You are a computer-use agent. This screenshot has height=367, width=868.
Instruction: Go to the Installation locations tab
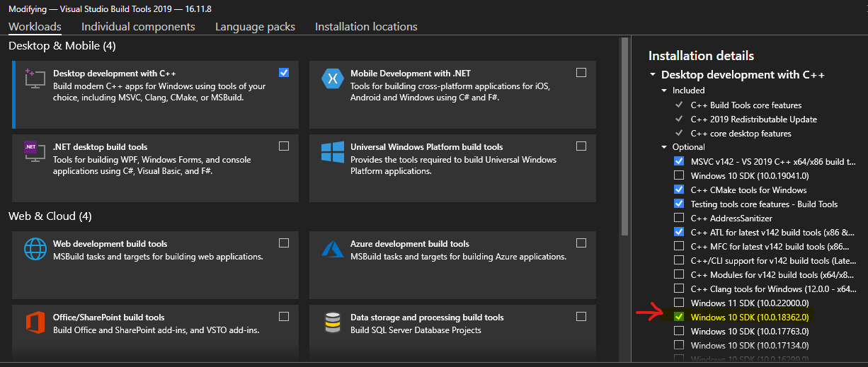366,27
